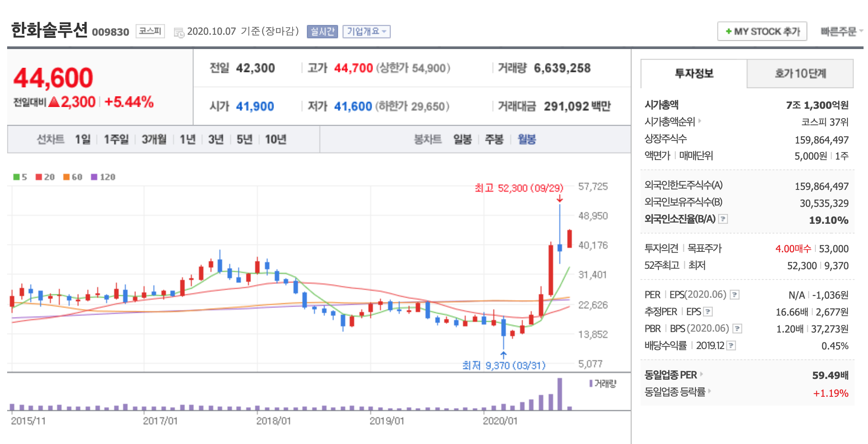
Task: Click the 코스피 37위 ranking value
Action: coord(825,122)
